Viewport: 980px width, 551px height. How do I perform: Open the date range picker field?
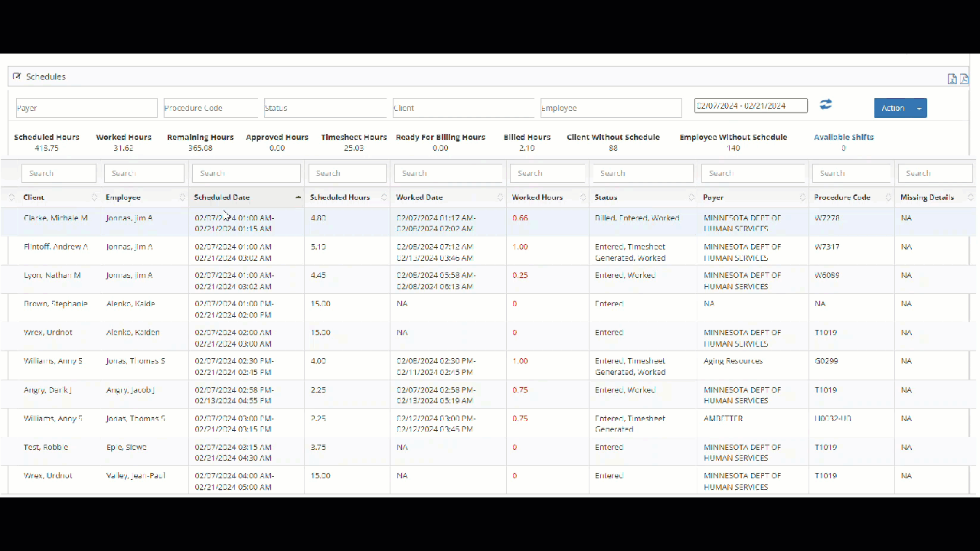point(750,106)
